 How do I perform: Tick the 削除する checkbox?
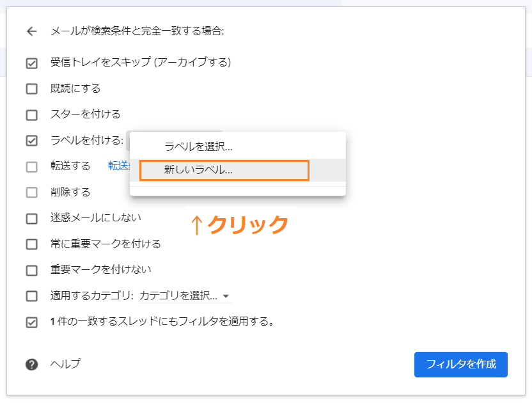click(31, 193)
